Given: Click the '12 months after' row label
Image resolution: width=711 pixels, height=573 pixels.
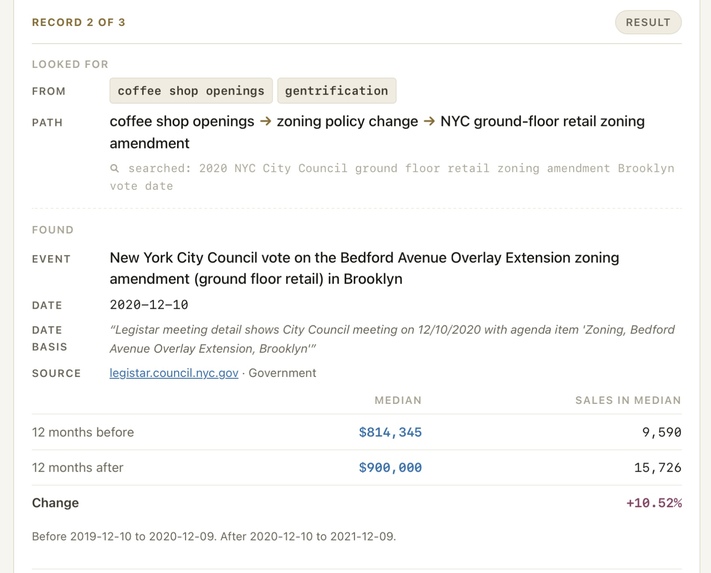Looking at the screenshot, I should point(78,467).
